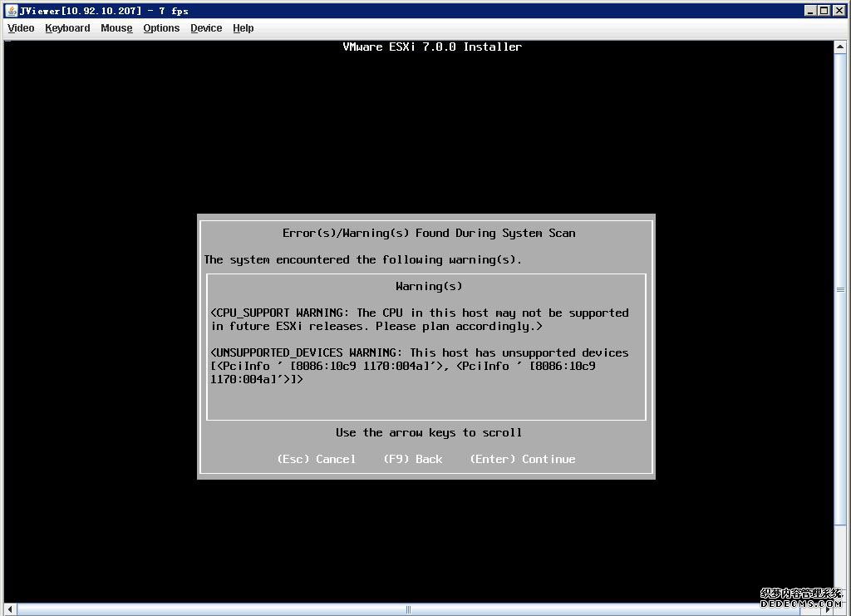The width and height of the screenshot is (851, 616).
Task: Click the UNSUPPORTED_DEVICES WARNING text line
Action: [x=419, y=352]
